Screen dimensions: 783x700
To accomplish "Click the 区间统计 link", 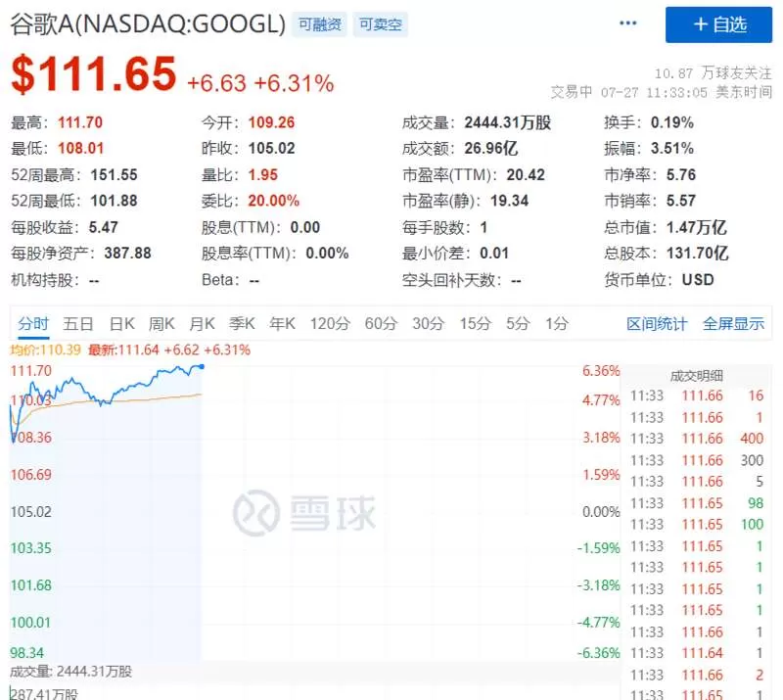I will click(657, 324).
